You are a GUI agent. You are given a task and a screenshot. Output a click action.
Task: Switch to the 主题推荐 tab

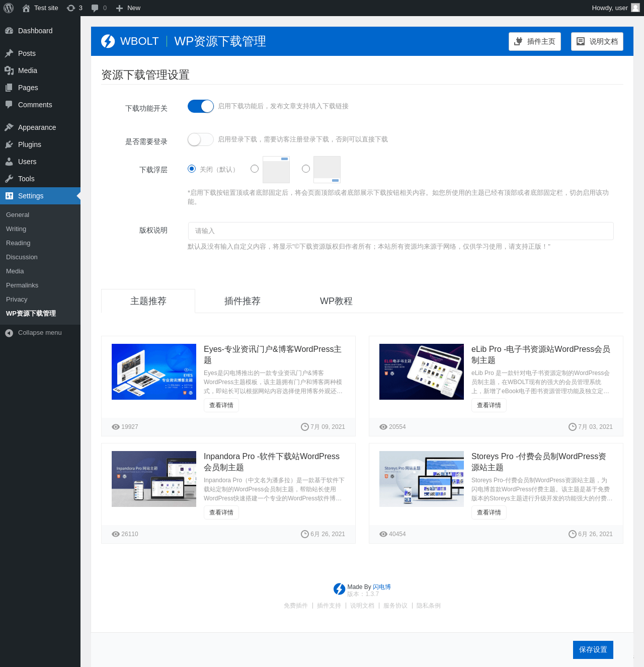pyautogui.click(x=148, y=301)
